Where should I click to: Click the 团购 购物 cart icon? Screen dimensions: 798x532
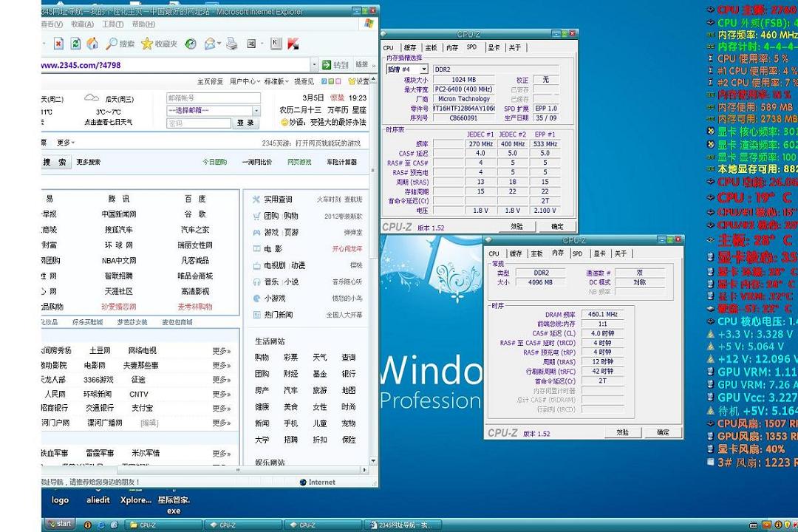point(256,216)
